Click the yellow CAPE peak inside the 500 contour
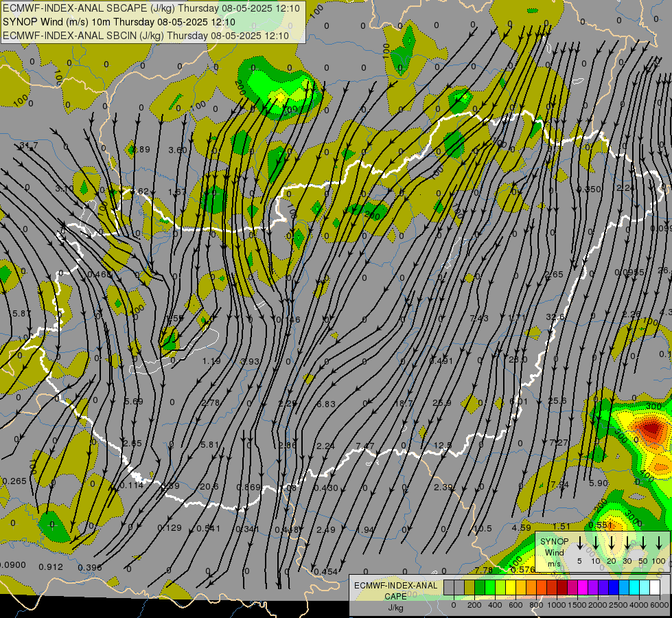672x618 pixels. pos(280,99)
